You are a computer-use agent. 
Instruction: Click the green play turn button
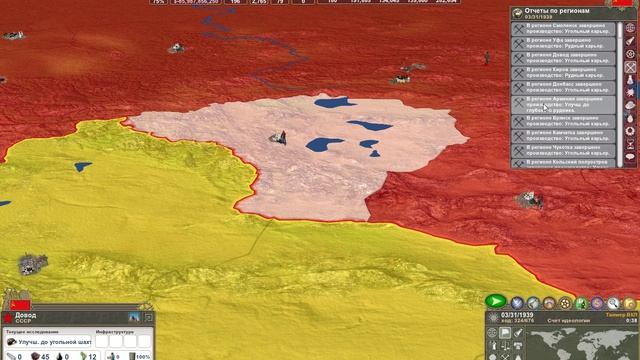pyautogui.click(x=496, y=301)
